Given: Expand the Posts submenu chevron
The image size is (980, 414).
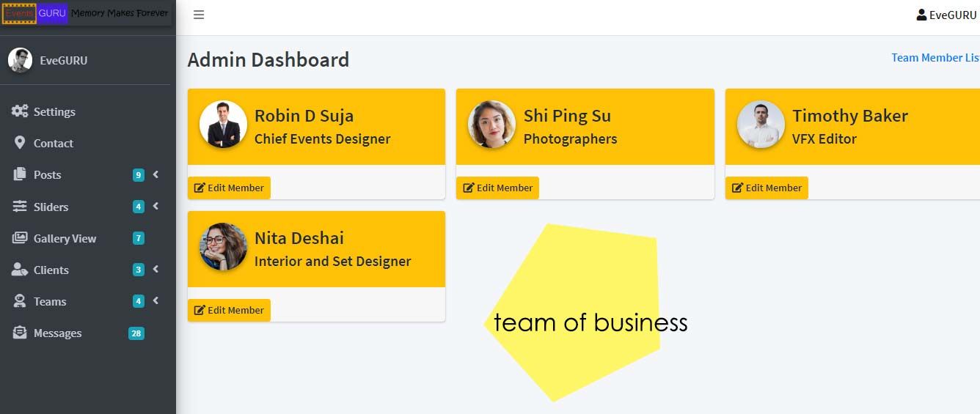Looking at the screenshot, I should (x=156, y=174).
